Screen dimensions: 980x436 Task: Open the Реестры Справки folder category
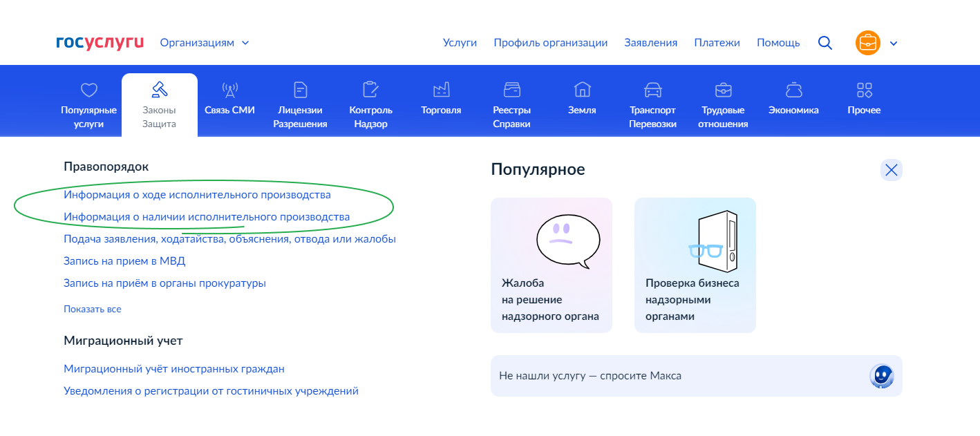pyautogui.click(x=511, y=105)
